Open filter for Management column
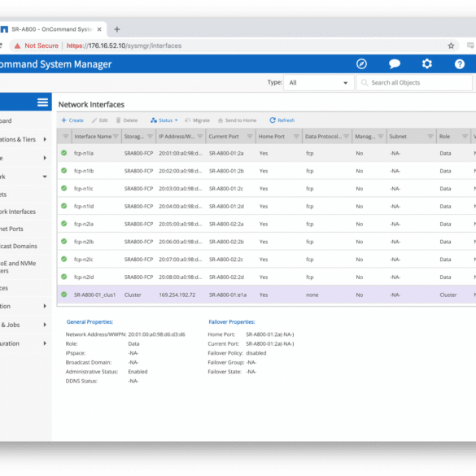This screenshot has height=476, width=476. tap(381, 137)
